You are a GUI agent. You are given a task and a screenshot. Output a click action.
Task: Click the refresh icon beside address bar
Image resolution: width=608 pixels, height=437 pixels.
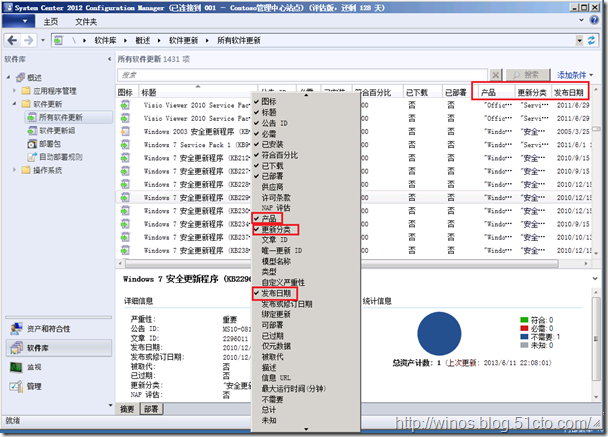pos(591,40)
